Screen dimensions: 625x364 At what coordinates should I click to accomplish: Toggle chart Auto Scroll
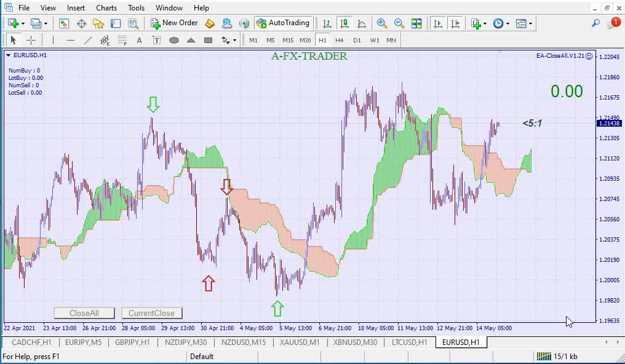(x=438, y=23)
